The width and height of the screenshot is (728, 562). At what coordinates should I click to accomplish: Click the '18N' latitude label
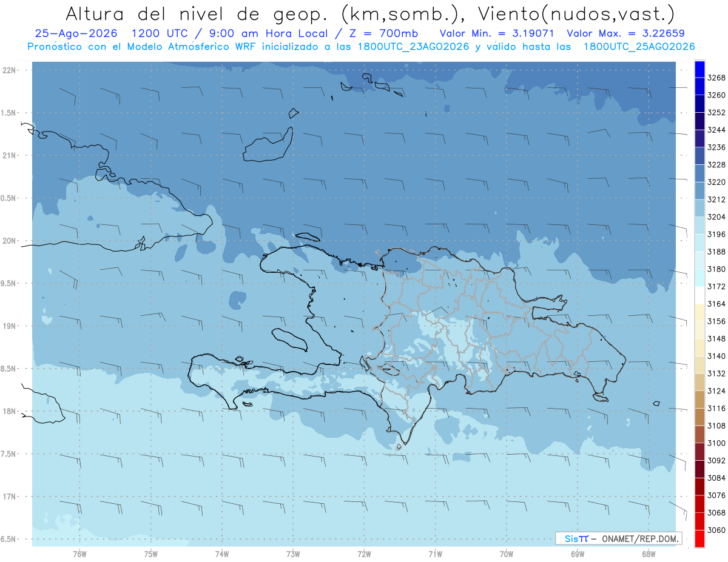point(10,411)
